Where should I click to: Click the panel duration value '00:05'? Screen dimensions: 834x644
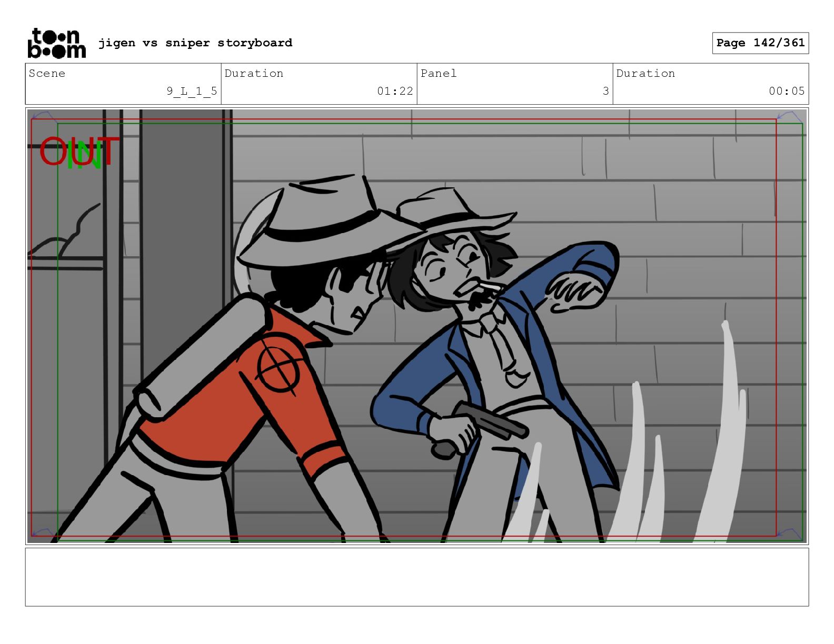[787, 91]
